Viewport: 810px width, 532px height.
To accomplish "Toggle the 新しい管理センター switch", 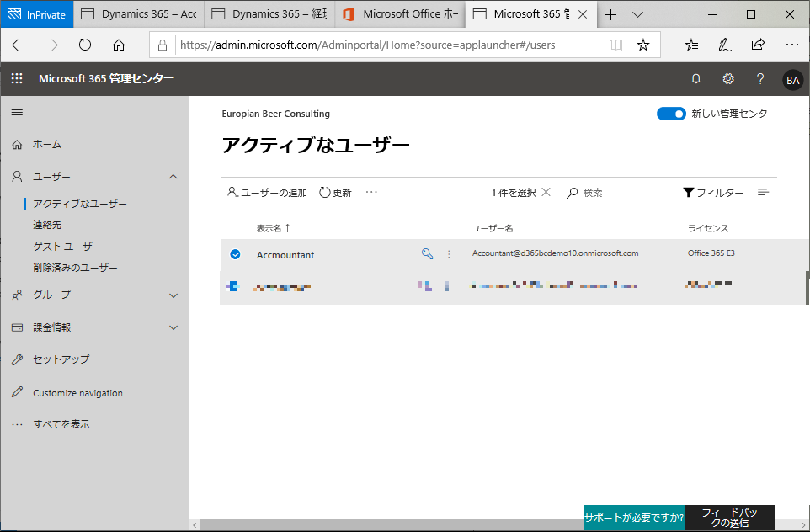I will pyautogui.click(x=670, y=114).
